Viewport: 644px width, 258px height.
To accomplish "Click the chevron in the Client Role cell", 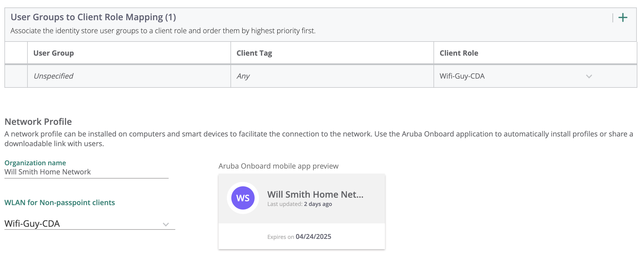I will click(589, 76).
